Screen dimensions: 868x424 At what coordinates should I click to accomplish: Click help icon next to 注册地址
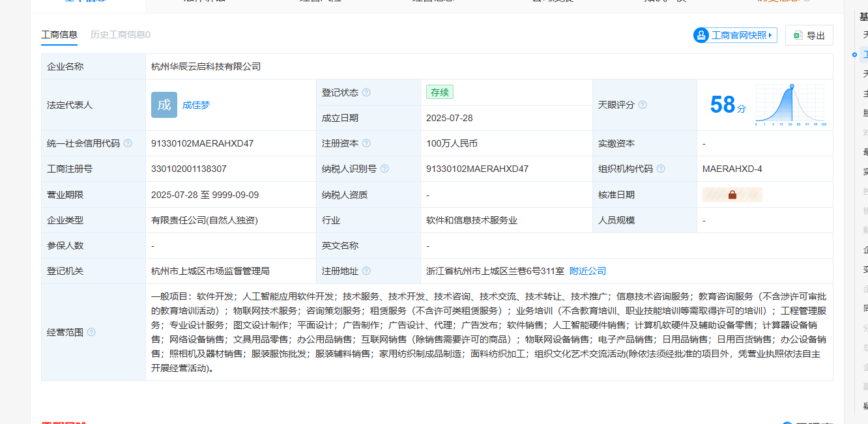click(x=366, y=271)
